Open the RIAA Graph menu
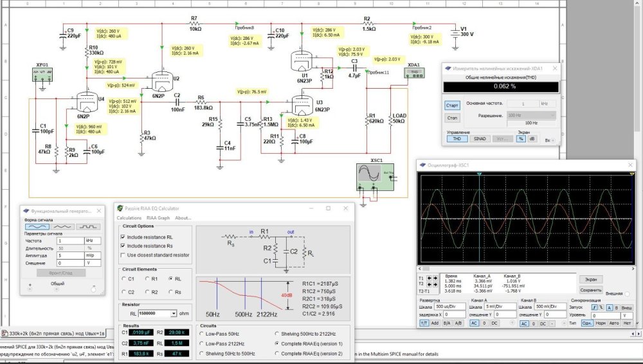This screenshot has width=643, height=364. (159, 217)
